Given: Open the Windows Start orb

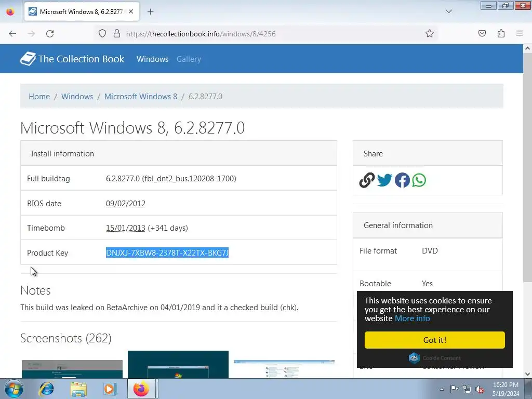Looking at the screenshot, I should click(x=14, y=389).
